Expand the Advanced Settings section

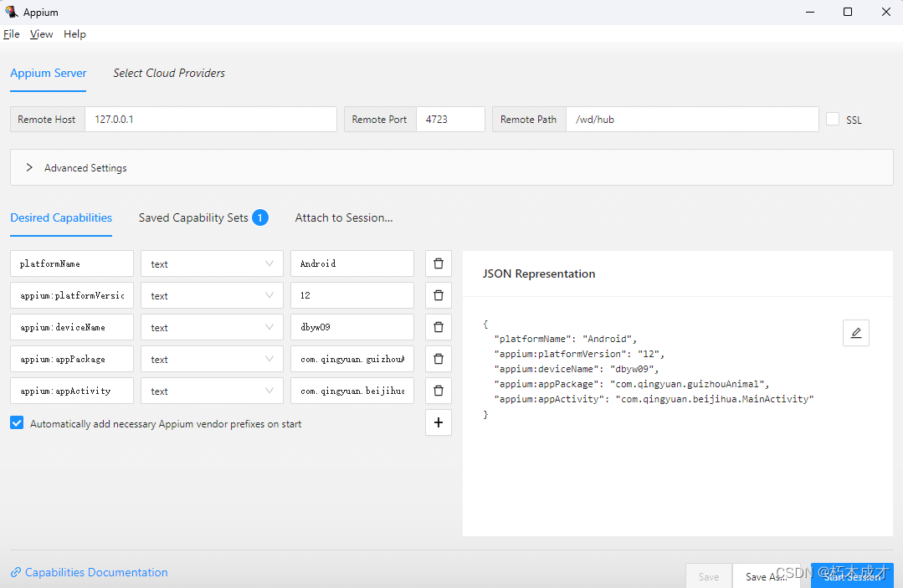click(x=29, y=167)
